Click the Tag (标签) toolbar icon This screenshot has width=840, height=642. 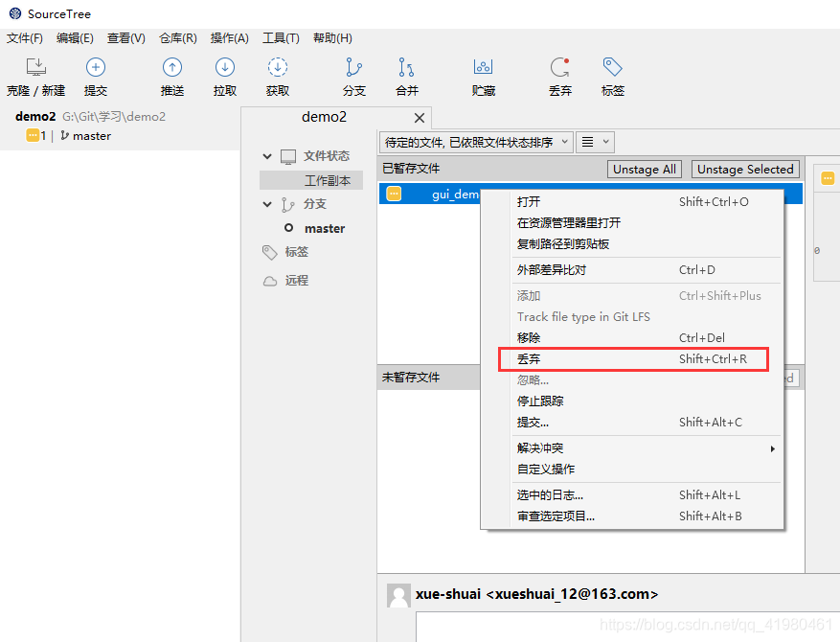(x=612, y=67)
